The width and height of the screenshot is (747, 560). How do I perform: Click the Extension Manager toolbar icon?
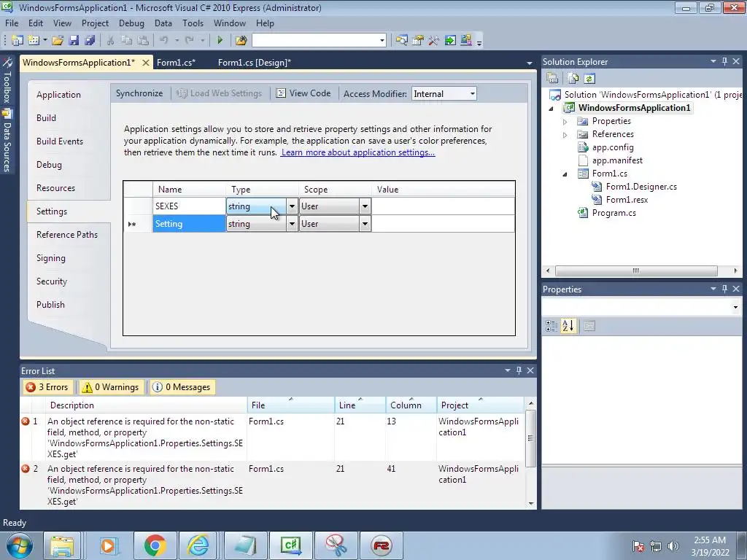pyautogui.click(x=466, y=41)
